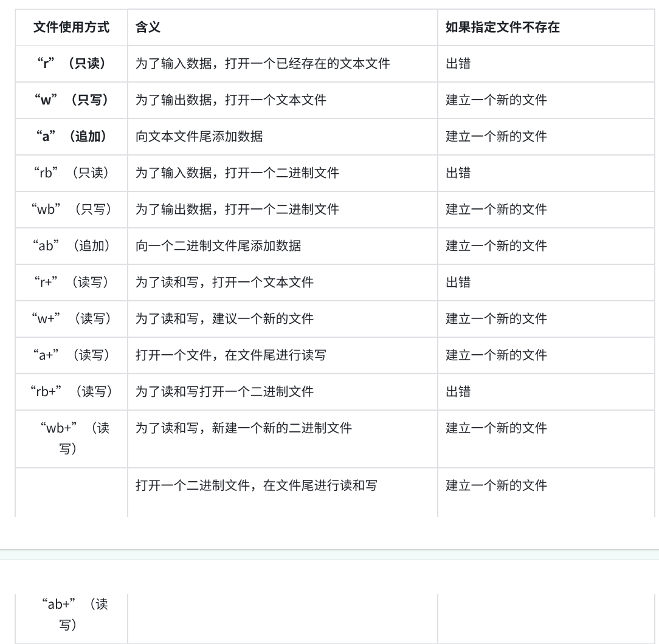The height and width of the screenshot is (644, 659).
Task: Click the text 为了读和写，新建一个新的二进制文件
Action: pyautogui.click(x=244, y=428)
